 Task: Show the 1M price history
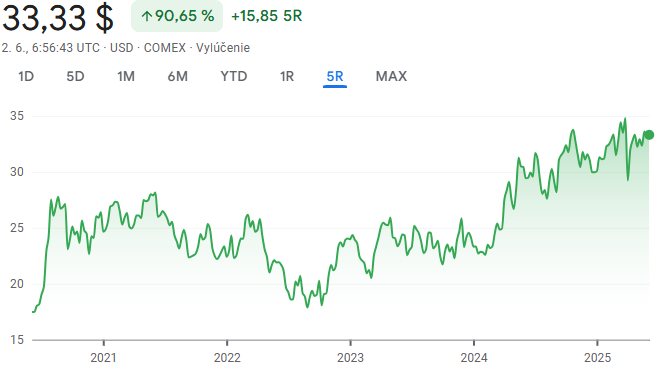click(125, 76)
